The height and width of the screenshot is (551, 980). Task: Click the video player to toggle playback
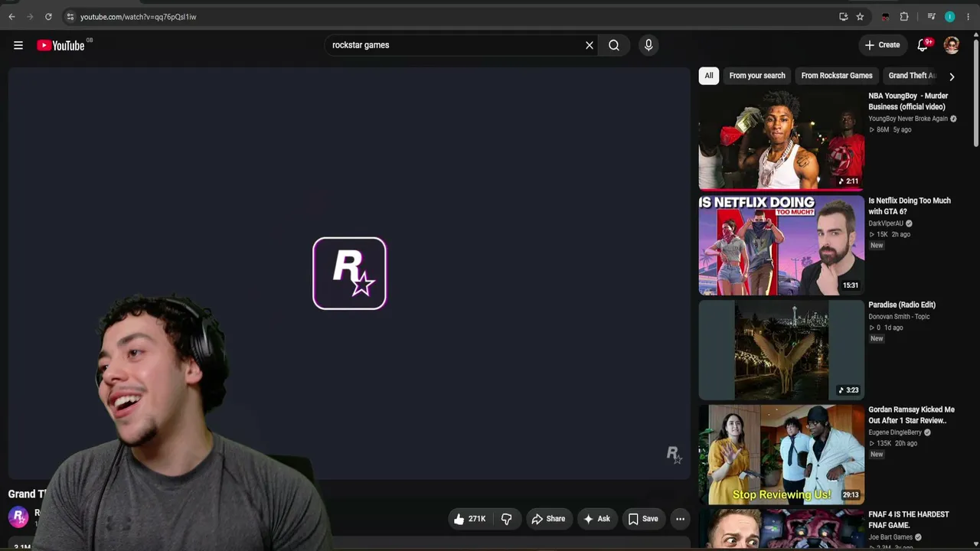coord(349,273)
